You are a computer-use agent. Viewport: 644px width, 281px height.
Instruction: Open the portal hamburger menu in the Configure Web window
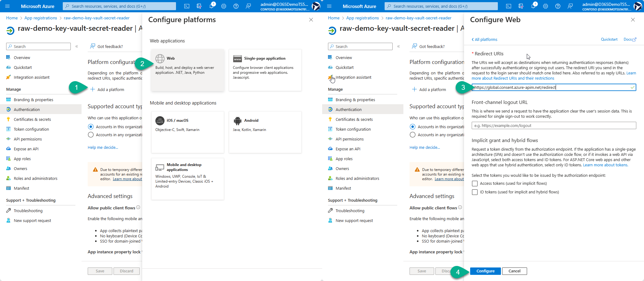[329, 6]
